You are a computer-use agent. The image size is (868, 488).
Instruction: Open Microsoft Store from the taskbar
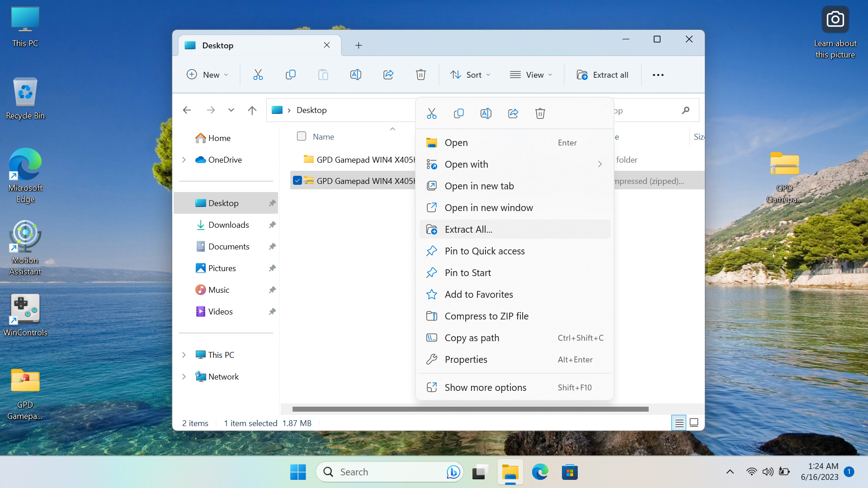coord(570,472)
